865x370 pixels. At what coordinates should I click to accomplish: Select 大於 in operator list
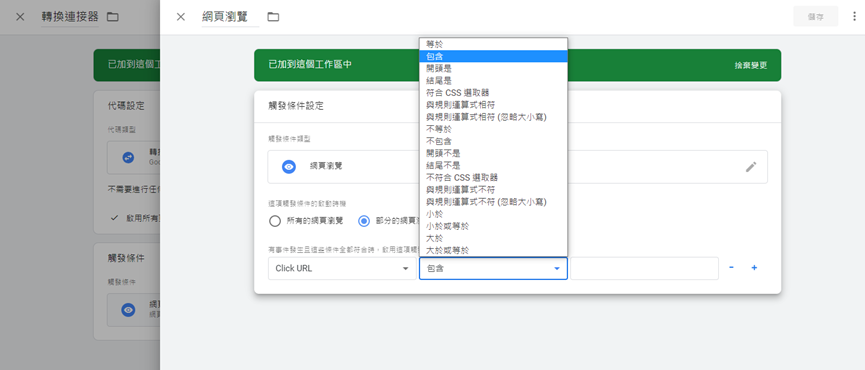pyautogui.click(x=493, y=238)
